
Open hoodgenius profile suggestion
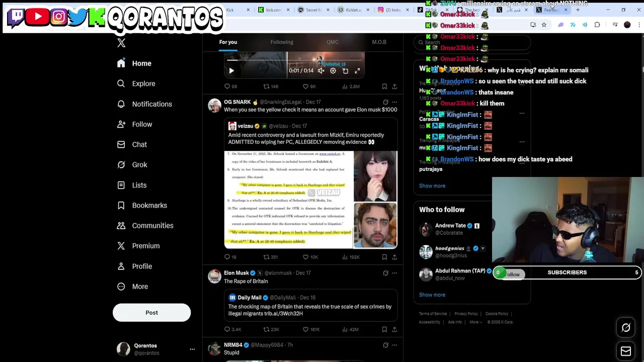coord(453,251)
